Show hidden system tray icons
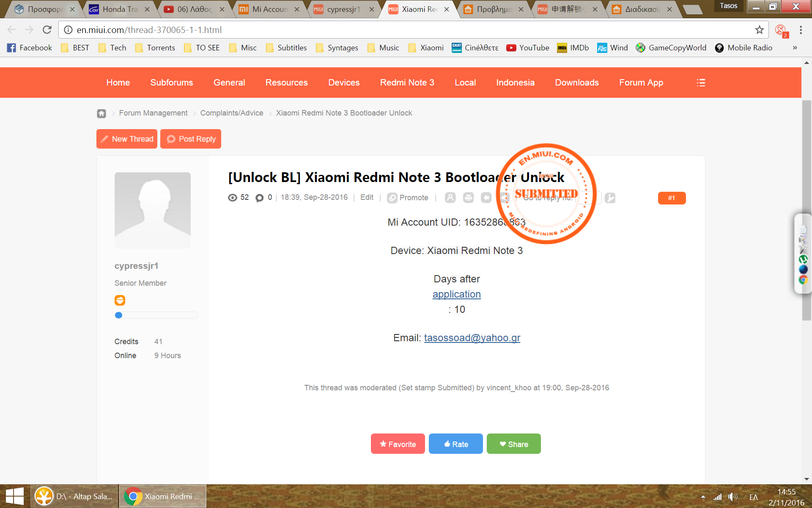Screen dimensions: 812x508 (703, 497)
